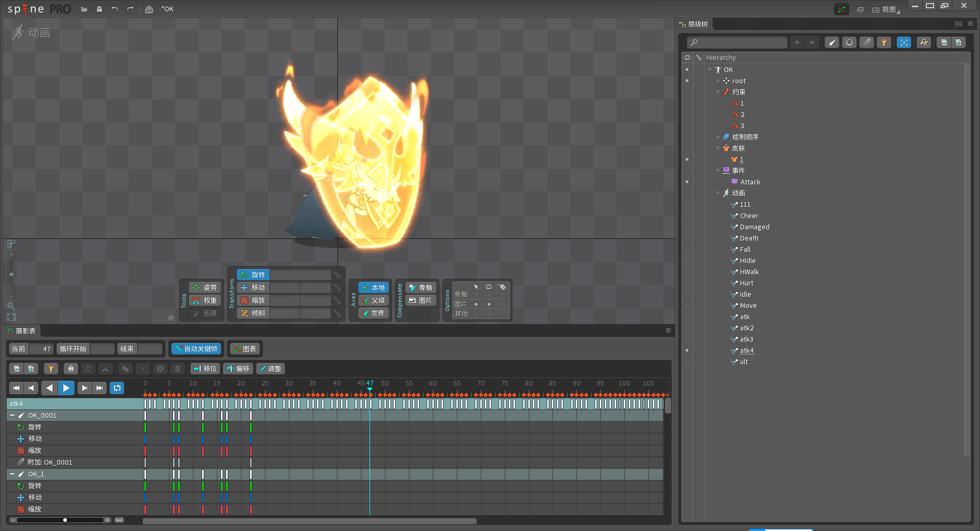Collapse the 事件 (events) node

point(718,171)
